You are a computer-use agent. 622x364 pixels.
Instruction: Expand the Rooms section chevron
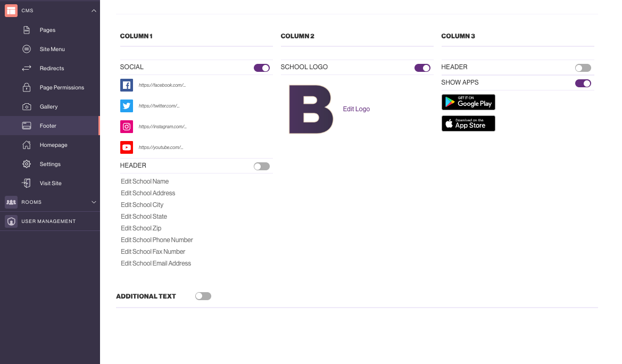(x=94, y=202)
